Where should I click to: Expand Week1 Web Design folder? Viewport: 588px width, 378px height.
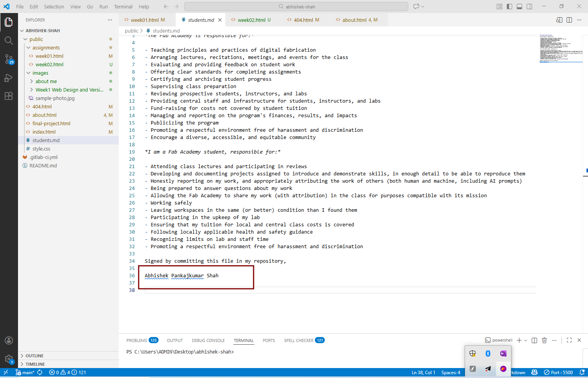tap(68, 90)
